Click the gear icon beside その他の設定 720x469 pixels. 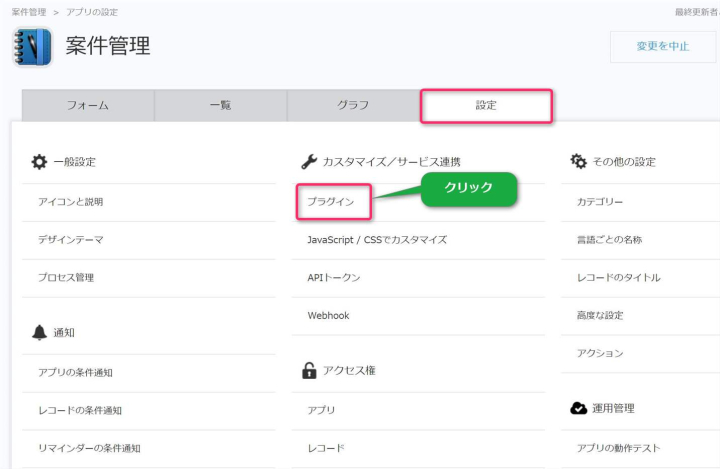[578, 161]
